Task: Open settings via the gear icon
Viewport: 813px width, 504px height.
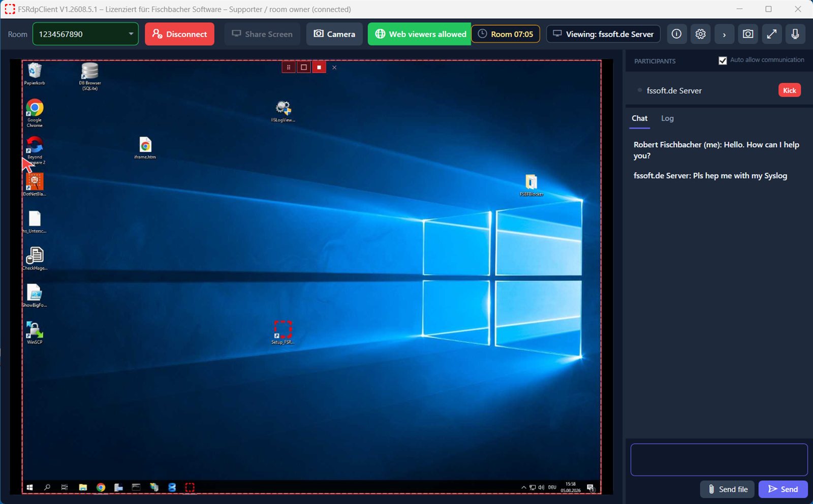Action: (700, 34)
